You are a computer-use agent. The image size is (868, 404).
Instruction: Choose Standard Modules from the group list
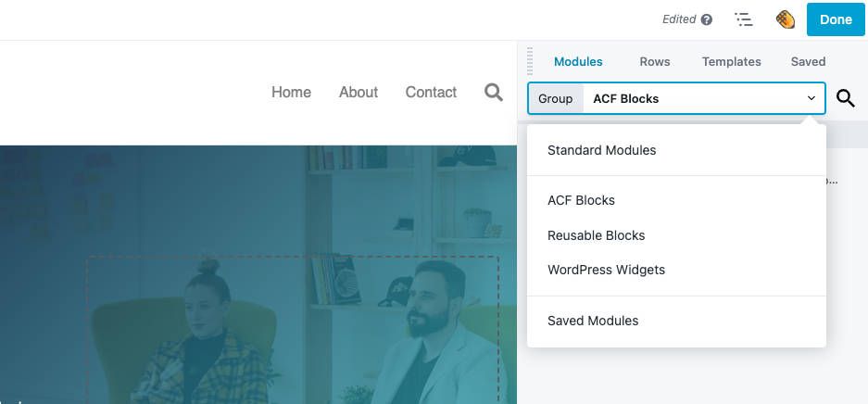pyautogui.click(x=601, y=150)
